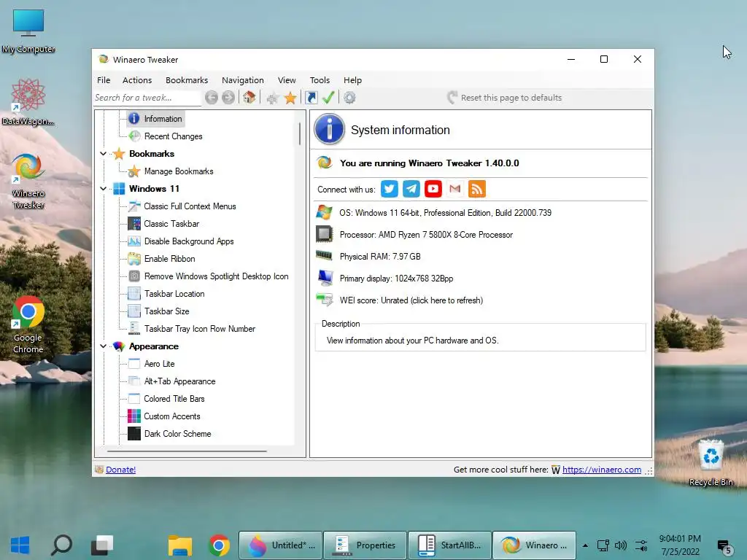Viewport: 747px width, 560px height.
Task: Open bookmarks gold star toolbar icon
Action: pos(290,98)
